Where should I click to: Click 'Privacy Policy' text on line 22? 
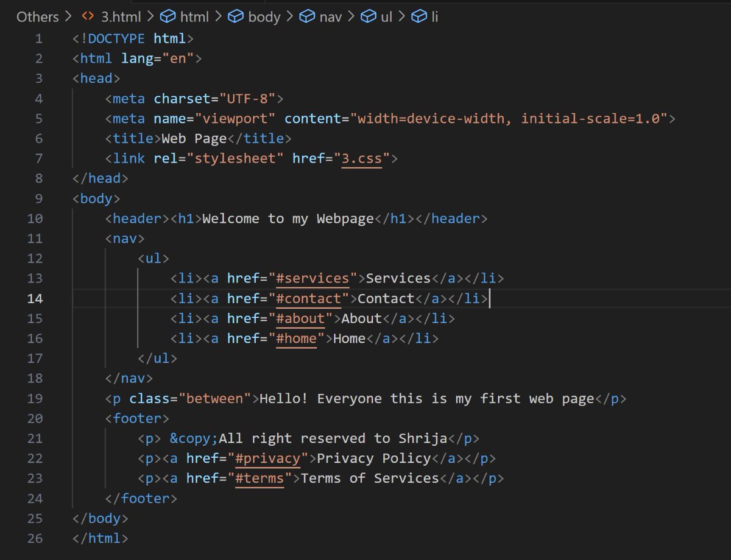click(374, 458)
